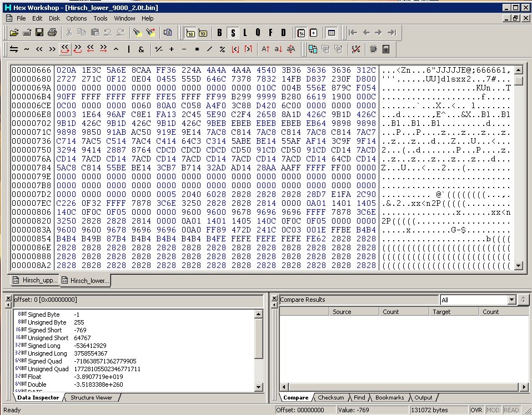Select the Signed Long value -536412929

tap(90, 346)
